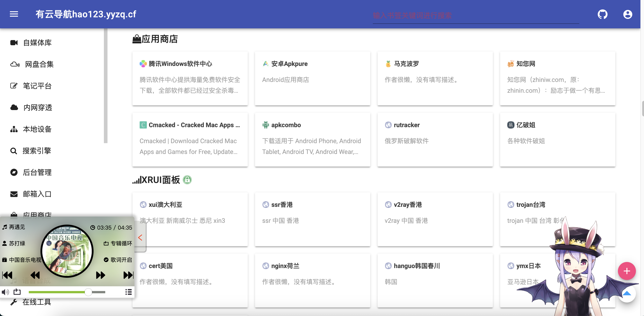Click the green lock icon beside XRUI面板
The height and width of the screenshot is (316, 644).
pyautogui.click(x=187, y=180)
